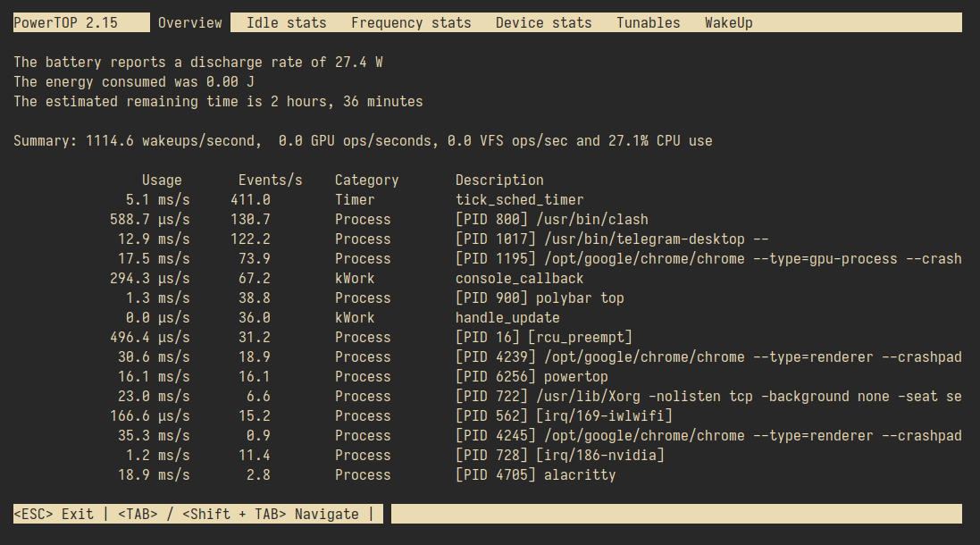
Task: Switch to the Idle stats tab
Action: (x=286, y=22)
